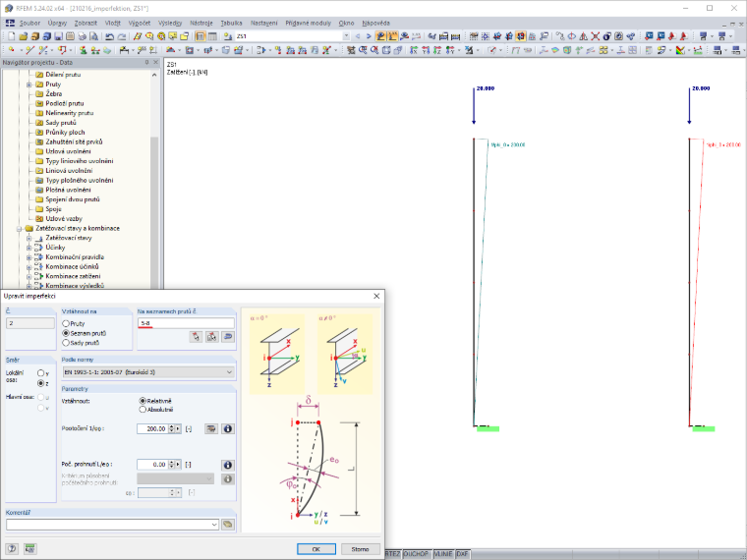This screenshot has height=560, width=747.
Task: Expand the Účinky tree node
Action: click(29, 248)
